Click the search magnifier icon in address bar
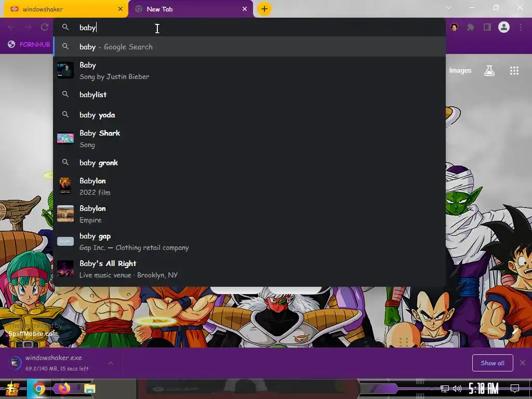The width and height of the screenshot is (532, 399). pos(65,27)
